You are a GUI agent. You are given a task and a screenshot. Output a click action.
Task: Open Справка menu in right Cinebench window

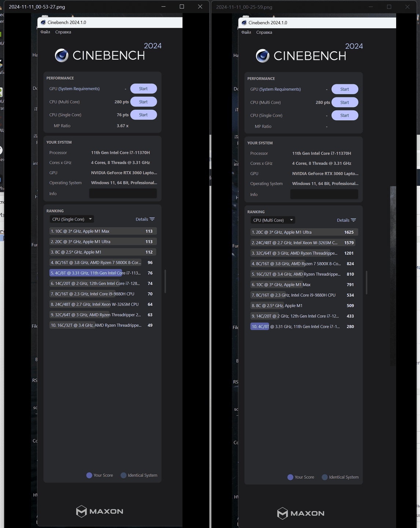click(x=264, y=33)
